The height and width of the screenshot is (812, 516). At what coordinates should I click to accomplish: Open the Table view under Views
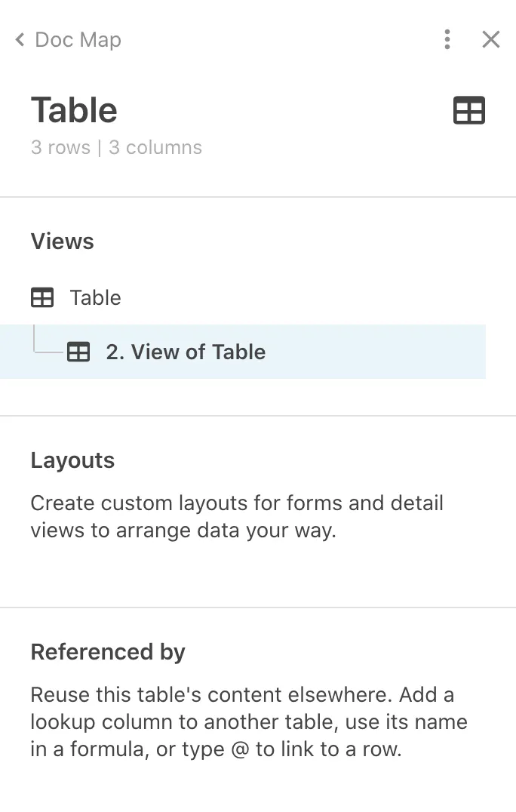(95, 297)
